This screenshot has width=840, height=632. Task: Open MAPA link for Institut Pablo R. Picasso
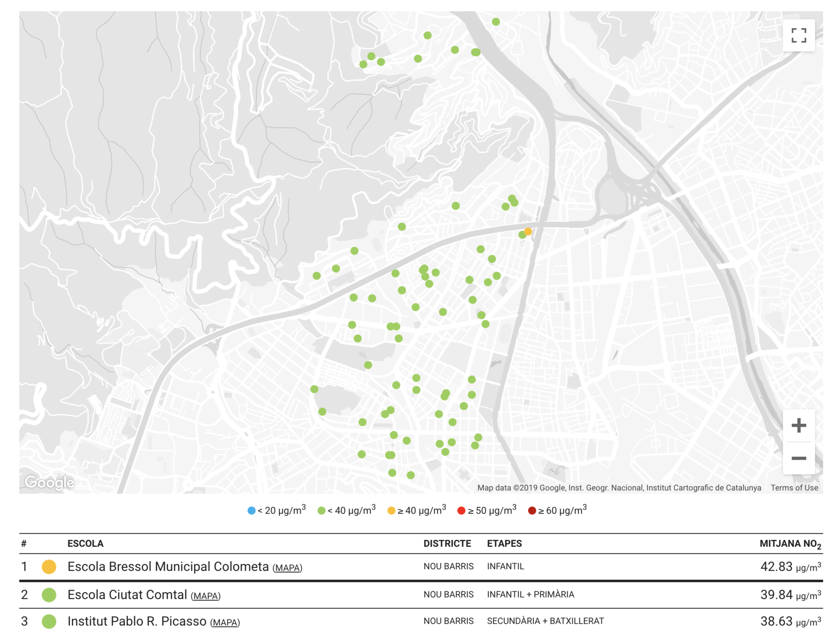[225, 623]
